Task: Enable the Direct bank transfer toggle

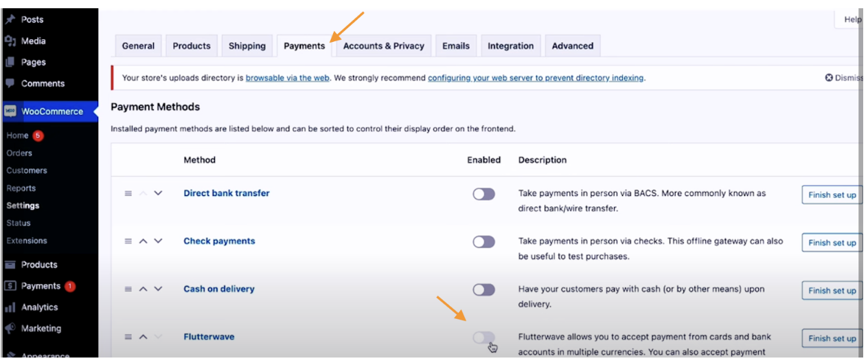Action: coord(483,194)
